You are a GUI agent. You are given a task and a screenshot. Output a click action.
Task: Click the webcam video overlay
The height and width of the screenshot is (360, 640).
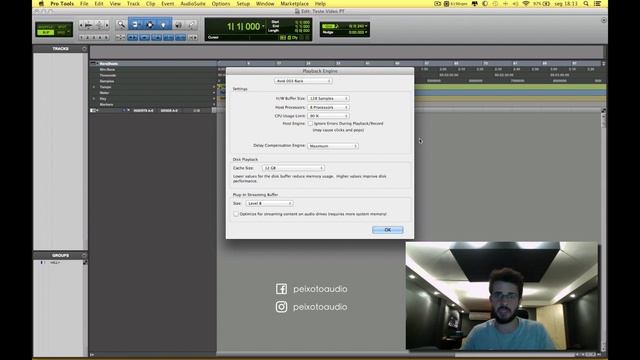click(x=502, y=296)
